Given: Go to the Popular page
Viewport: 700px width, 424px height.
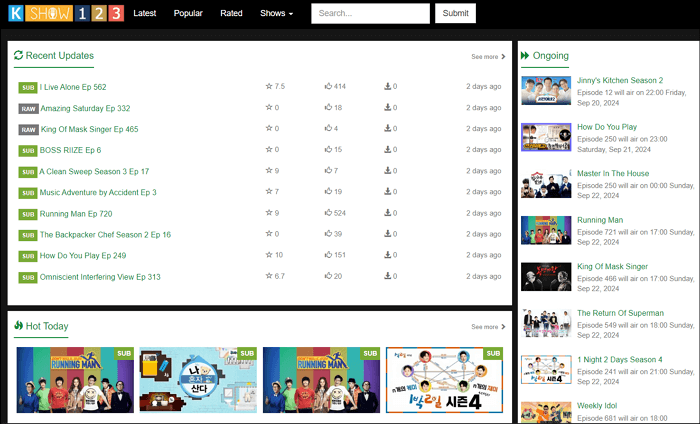Looking at the screenshot, I should (188, 13).
